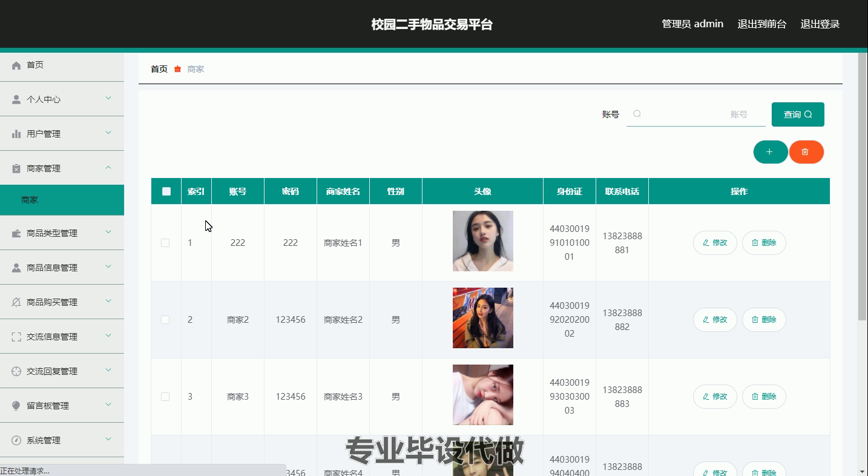Click the wallet icon beside 商品类型管理
Viewport: 868px width, 476px height.
(x=16, y=233)
